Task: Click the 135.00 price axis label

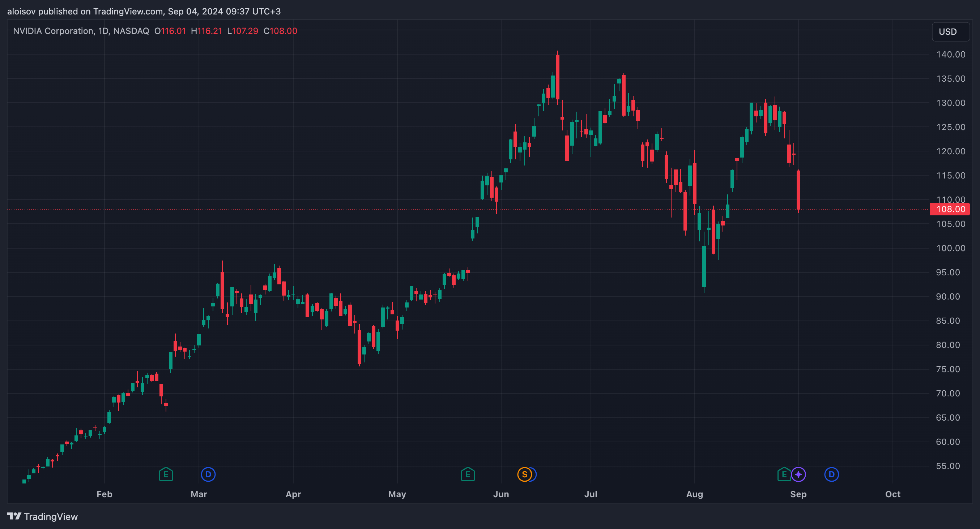Action: (951, 79)
